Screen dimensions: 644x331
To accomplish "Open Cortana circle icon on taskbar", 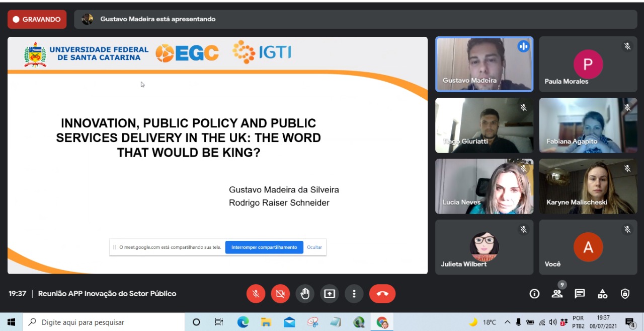I will [x=196, y=322].
